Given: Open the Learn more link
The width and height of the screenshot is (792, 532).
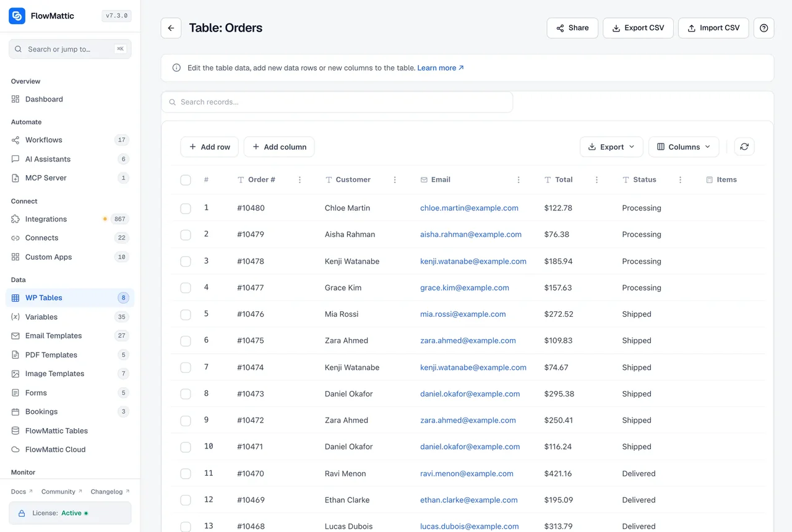Looking at the screenshot, I should point(441,68).
